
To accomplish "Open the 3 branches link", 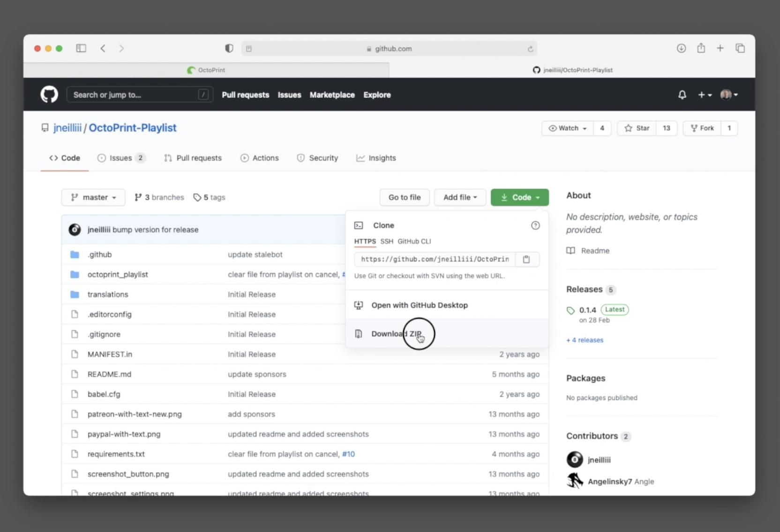I will click(159, 197).
